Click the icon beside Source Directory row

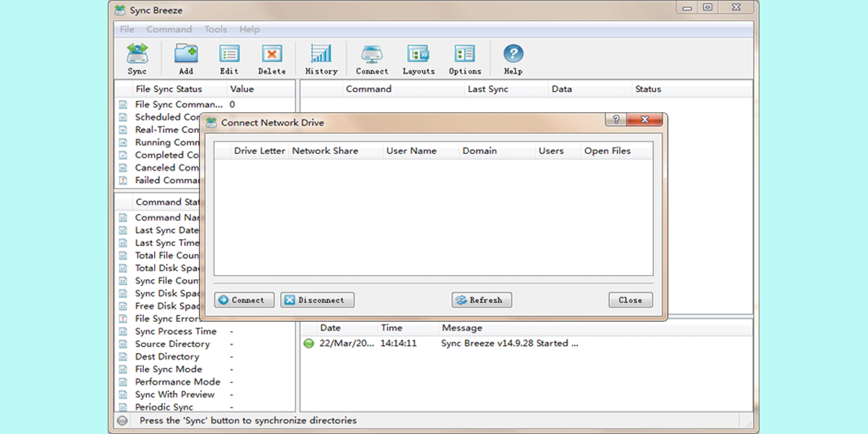click(122, 344)
